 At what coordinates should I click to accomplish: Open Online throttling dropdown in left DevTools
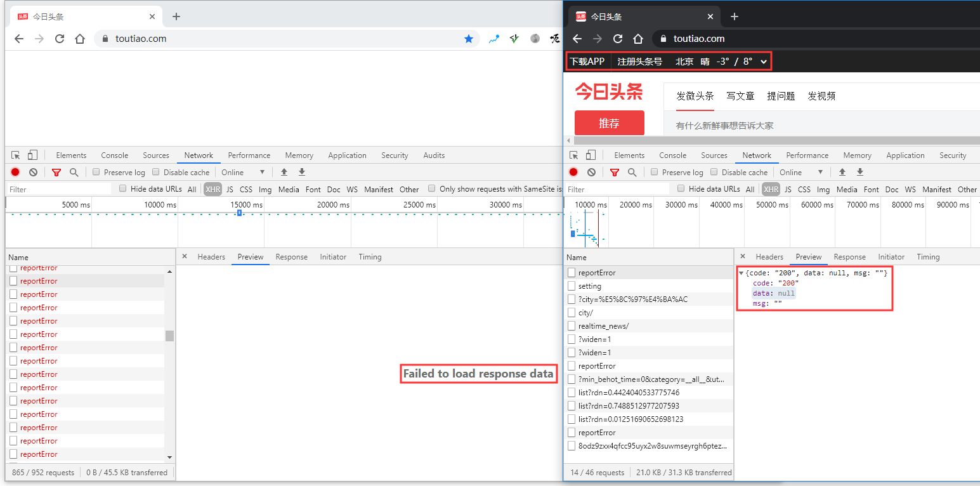click(243, 172)
